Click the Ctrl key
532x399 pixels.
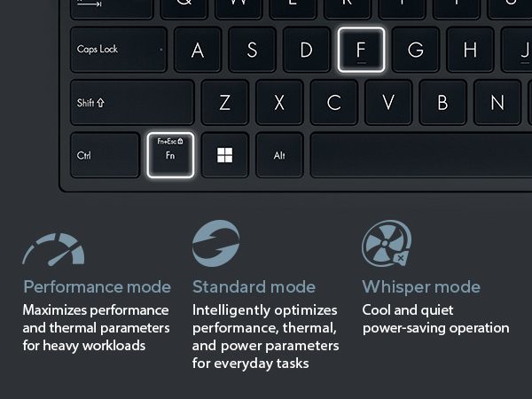[x=106, y=155]
